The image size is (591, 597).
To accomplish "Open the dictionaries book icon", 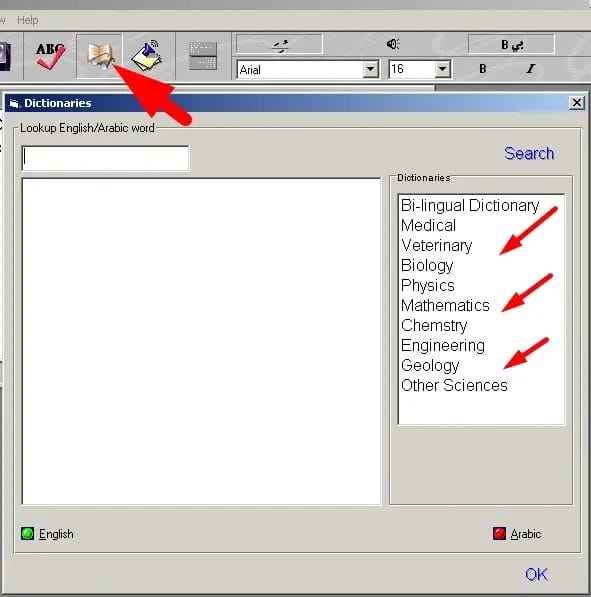I will pyautogui.click(x=99, y=56).
